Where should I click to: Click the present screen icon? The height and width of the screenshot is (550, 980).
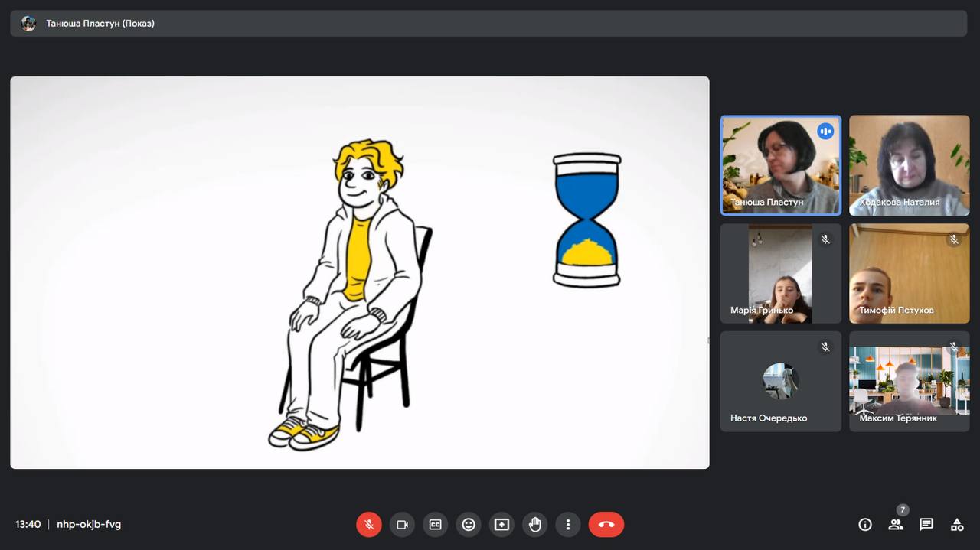coord(501,525)
